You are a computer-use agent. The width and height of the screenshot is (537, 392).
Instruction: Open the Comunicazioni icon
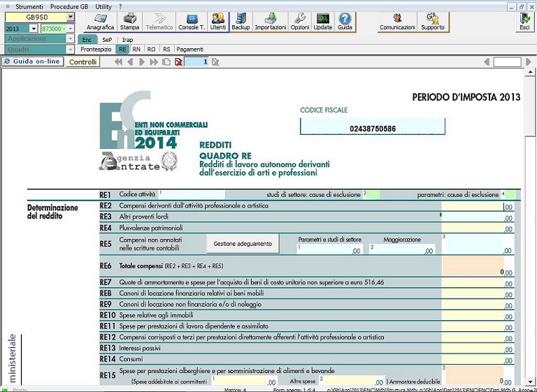397,22
